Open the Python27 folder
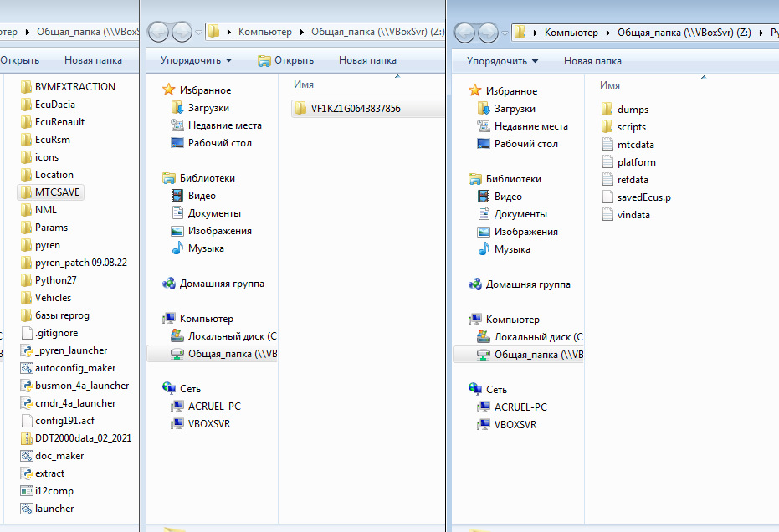The height and width of the screenshot is (532, 779). point(49,280)
